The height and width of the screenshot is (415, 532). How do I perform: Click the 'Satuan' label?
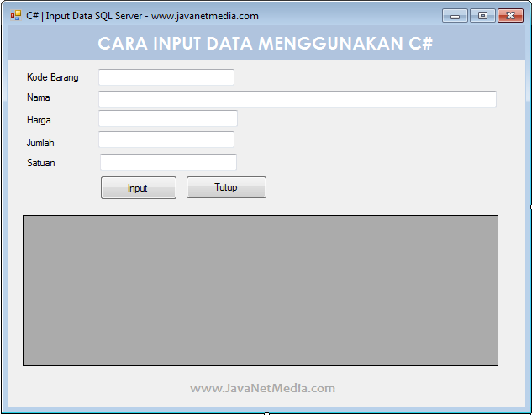click(40, 163)
